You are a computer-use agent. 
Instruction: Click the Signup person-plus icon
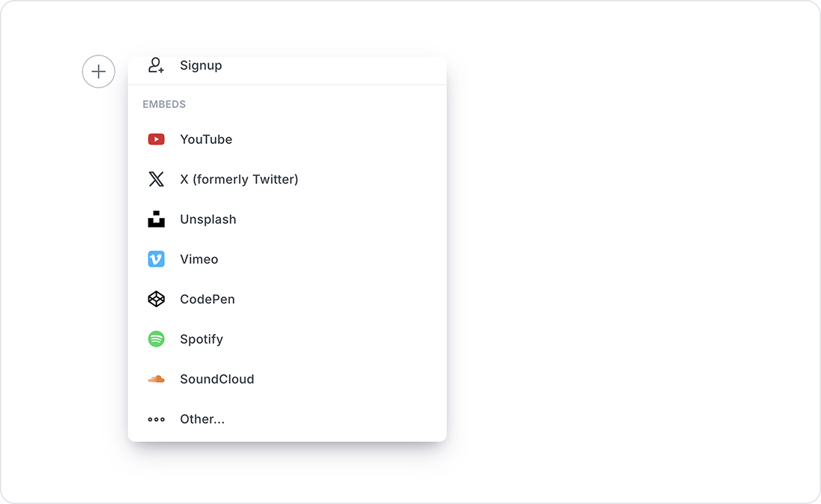[x=156, y=65]
